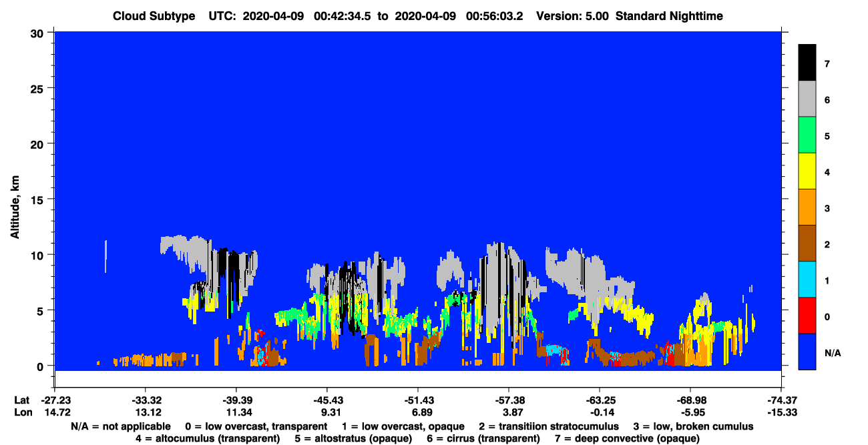This screenshot has width=868, height=445.
Task: Click the green color swatch labeled 5
Action: tap(807, 135)
